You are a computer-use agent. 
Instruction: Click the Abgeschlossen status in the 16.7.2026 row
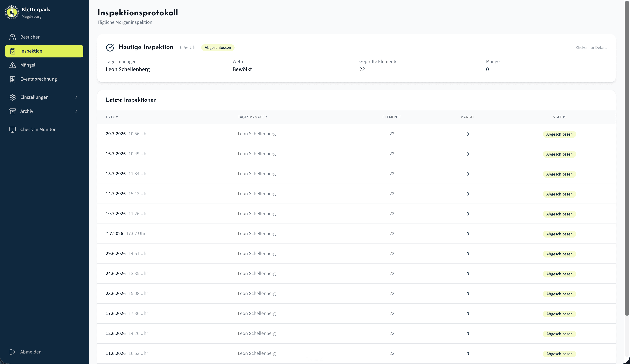pos(559,154)
